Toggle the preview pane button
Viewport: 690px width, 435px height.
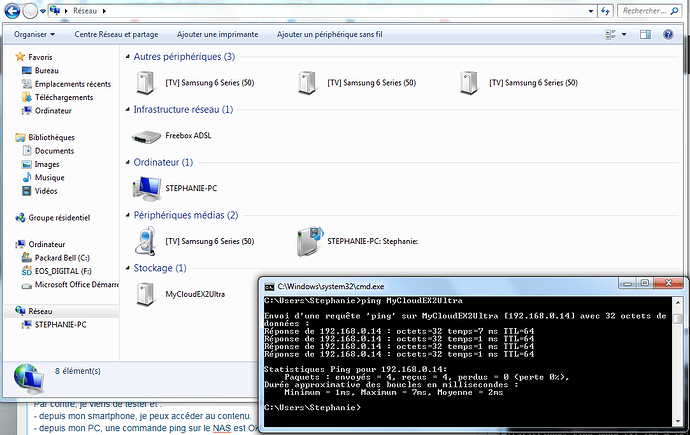645,34
